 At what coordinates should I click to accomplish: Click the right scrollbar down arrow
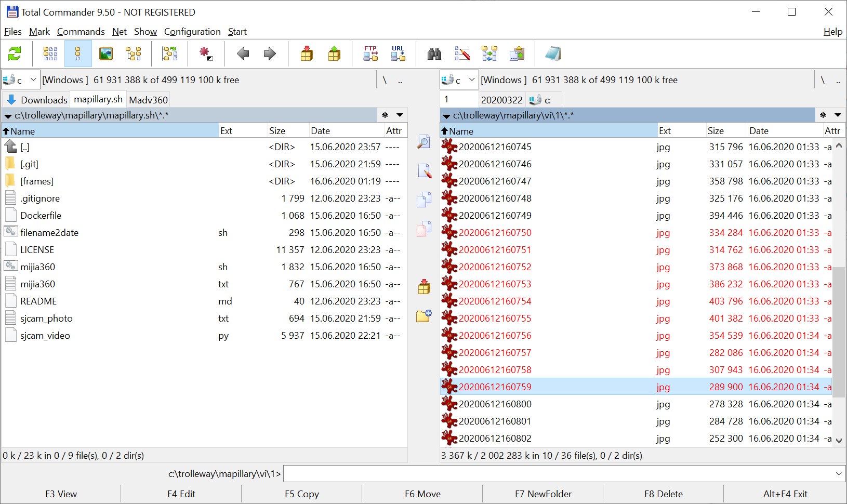click(839, 440)
